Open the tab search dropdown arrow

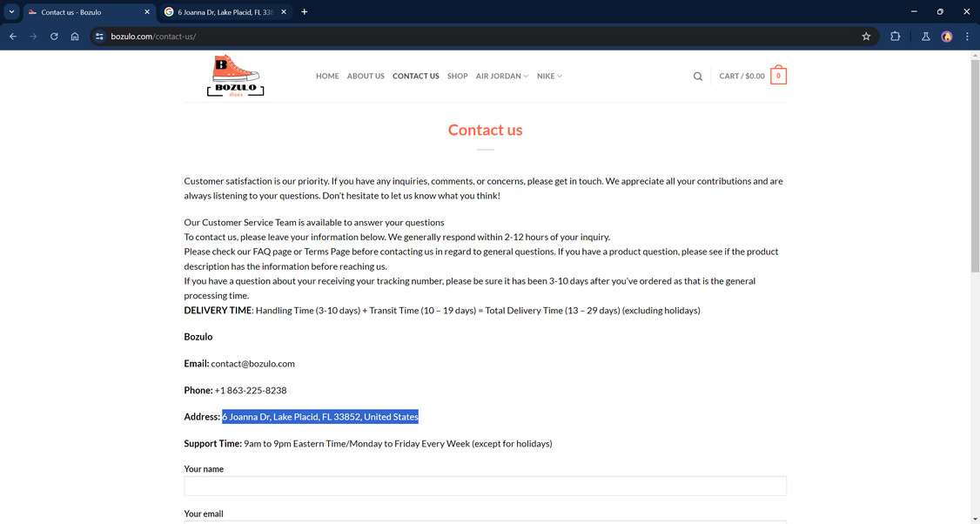coord(11,12)
